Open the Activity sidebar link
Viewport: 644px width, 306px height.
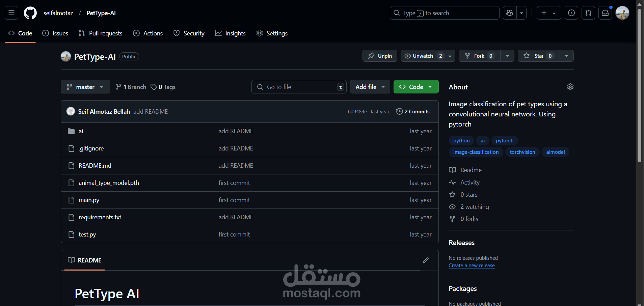464,183
